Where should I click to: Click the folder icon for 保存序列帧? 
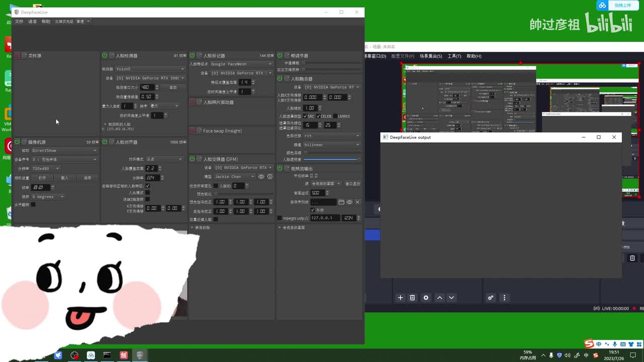coord(341,202)
